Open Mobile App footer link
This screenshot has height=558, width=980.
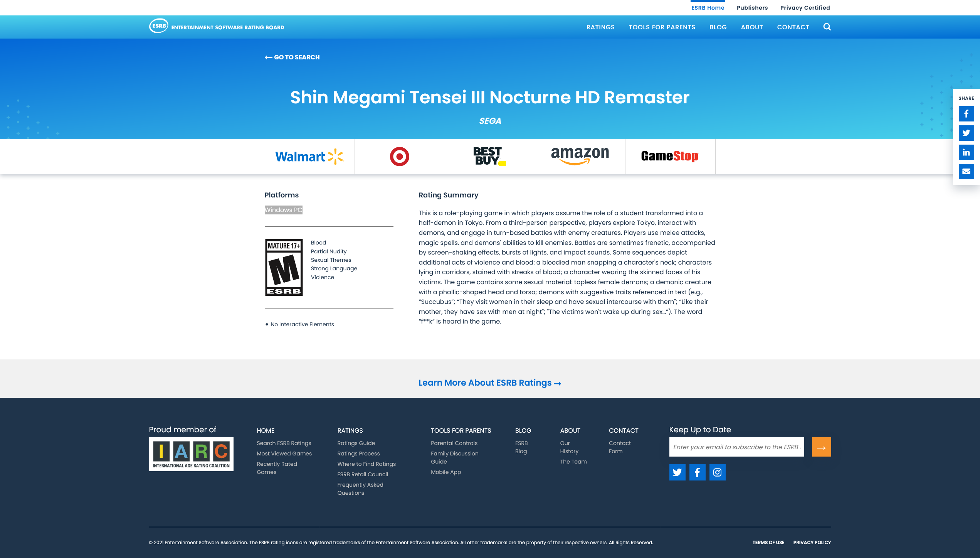446,472
